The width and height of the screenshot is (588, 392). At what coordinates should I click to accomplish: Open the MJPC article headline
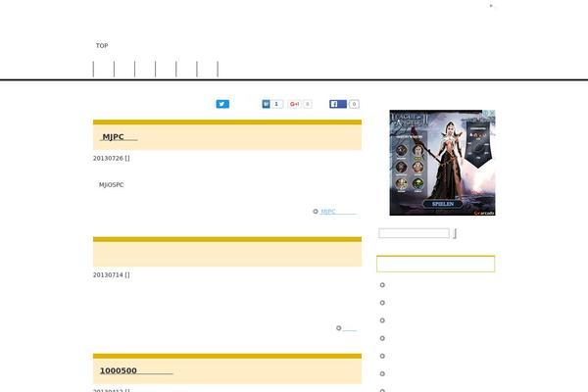(x=119, y=137)
